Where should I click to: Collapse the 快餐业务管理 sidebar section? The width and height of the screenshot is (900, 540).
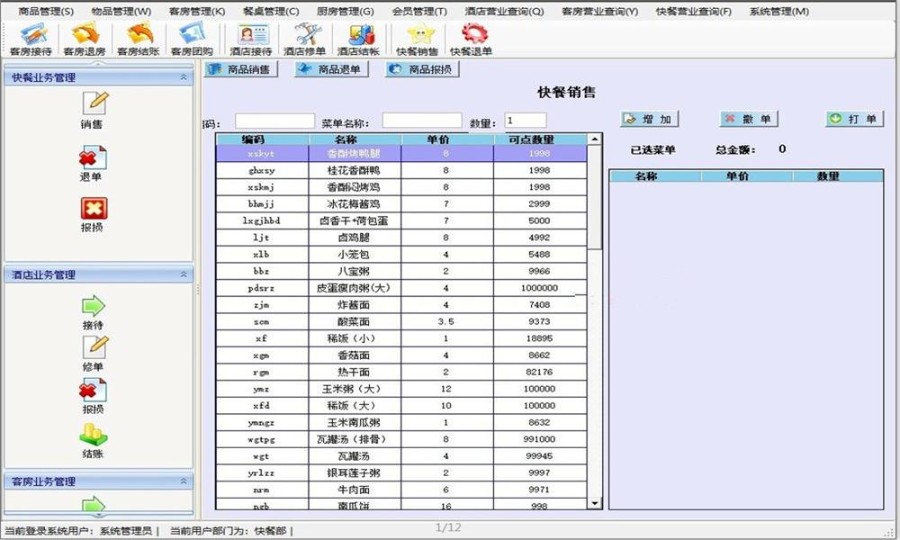pyautogui.click(x=183, y=77)
